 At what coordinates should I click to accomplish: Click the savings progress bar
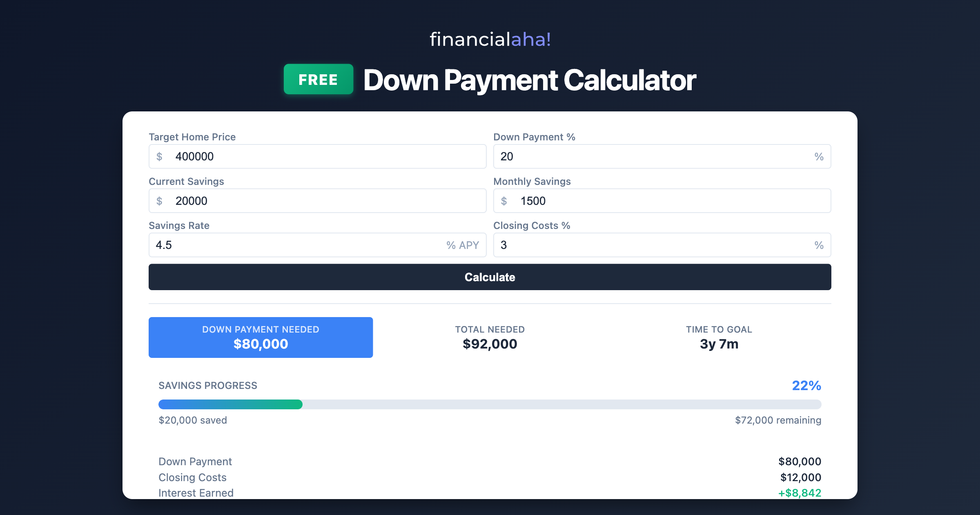tap(490, 404)
